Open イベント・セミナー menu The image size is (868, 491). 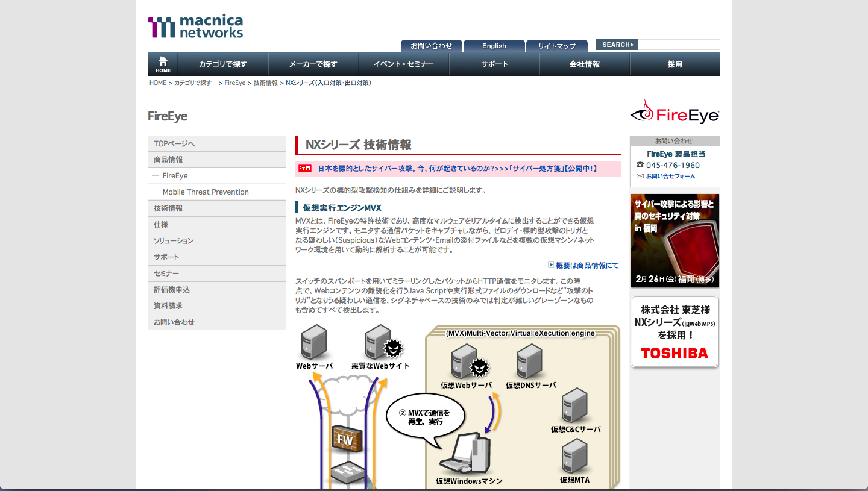(x=404, y=64)
